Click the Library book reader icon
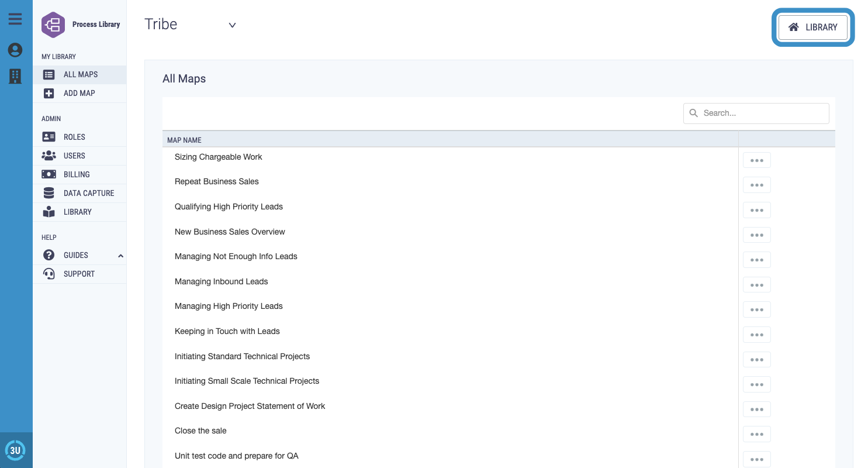 (49, 212)
